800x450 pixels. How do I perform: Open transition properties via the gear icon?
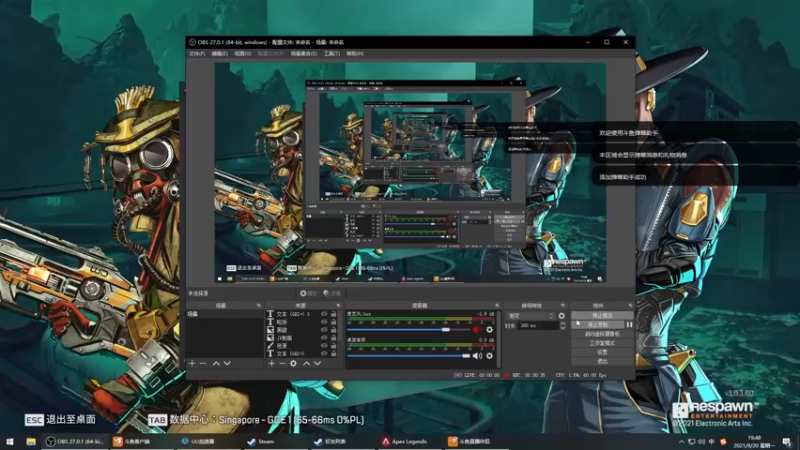pyautogui.click(x=562, y=316)
